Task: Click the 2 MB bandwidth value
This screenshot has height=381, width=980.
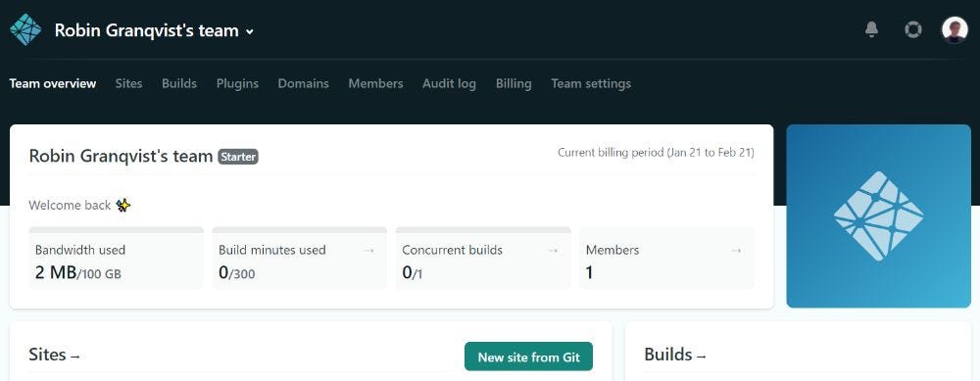Action: coord(56,272)
